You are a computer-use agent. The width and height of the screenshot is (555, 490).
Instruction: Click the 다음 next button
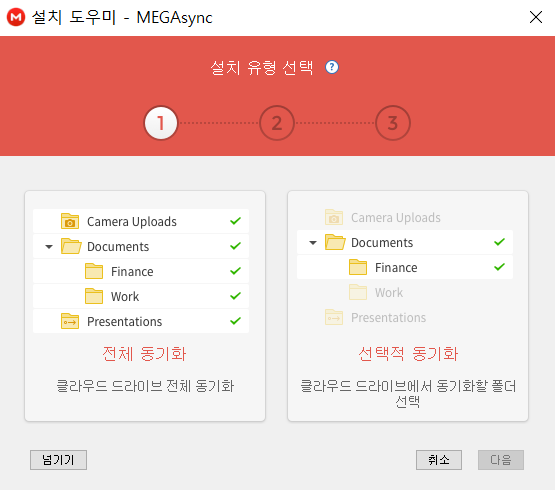(501, 460)
